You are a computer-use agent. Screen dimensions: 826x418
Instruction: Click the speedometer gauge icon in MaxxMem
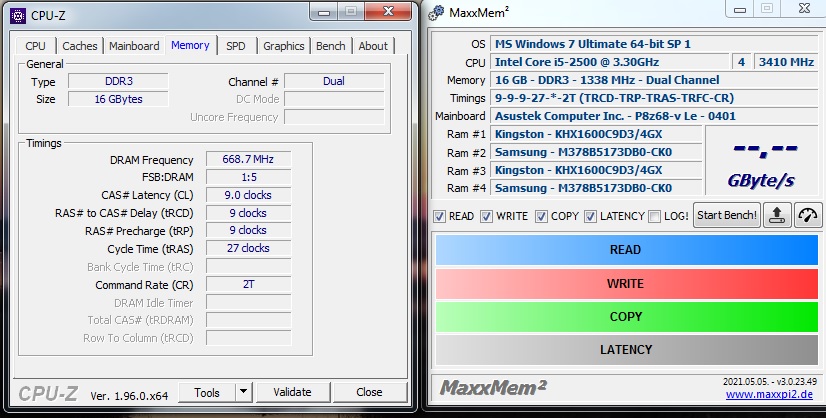tap(808, 215)
